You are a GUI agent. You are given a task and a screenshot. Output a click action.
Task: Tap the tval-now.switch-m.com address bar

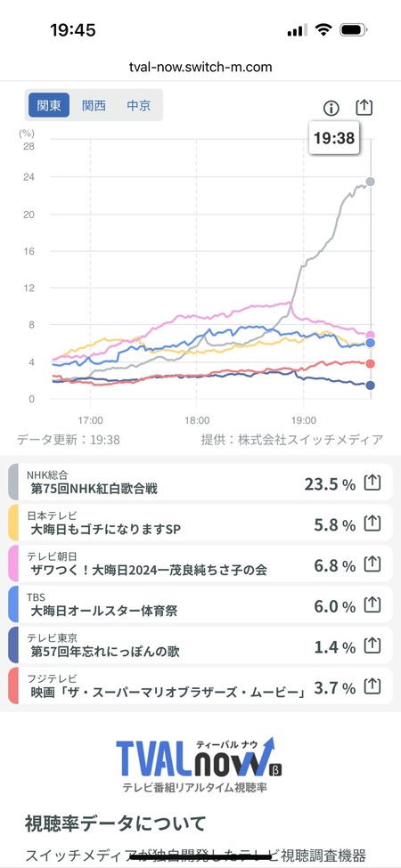(x=200, y=68)
